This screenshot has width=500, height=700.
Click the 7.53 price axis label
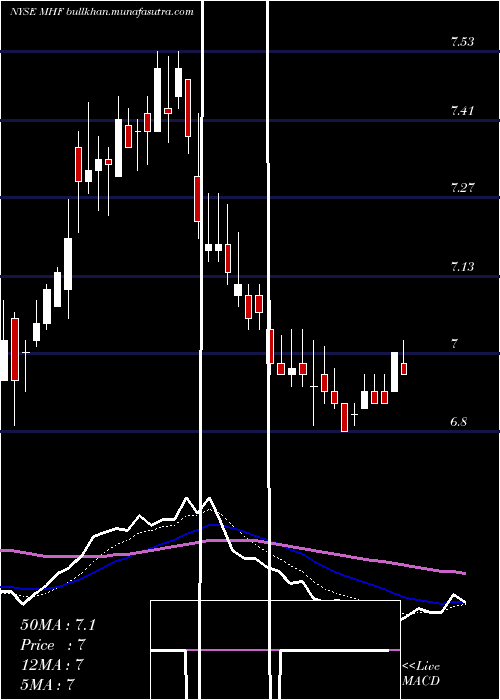click(x=462, y=43)
